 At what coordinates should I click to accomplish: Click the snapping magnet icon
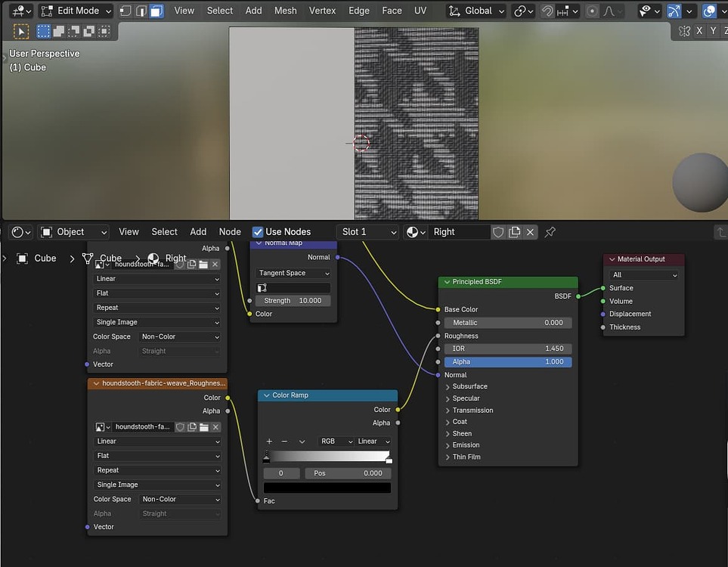549,11
